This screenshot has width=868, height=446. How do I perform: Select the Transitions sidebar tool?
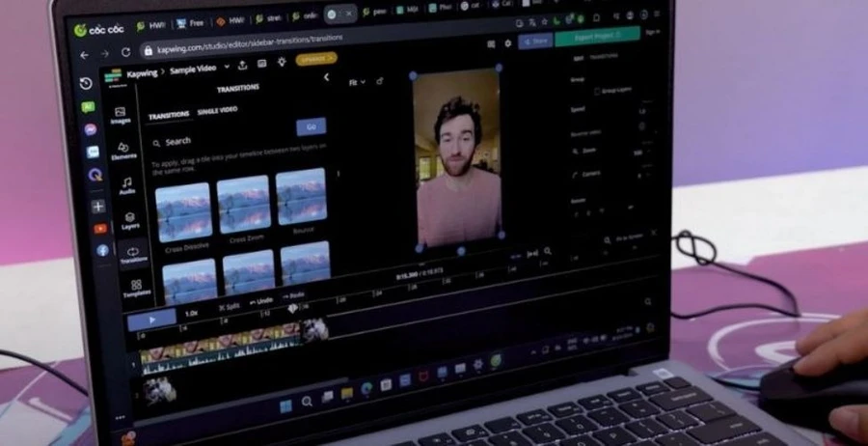click(x=133, y=255)
